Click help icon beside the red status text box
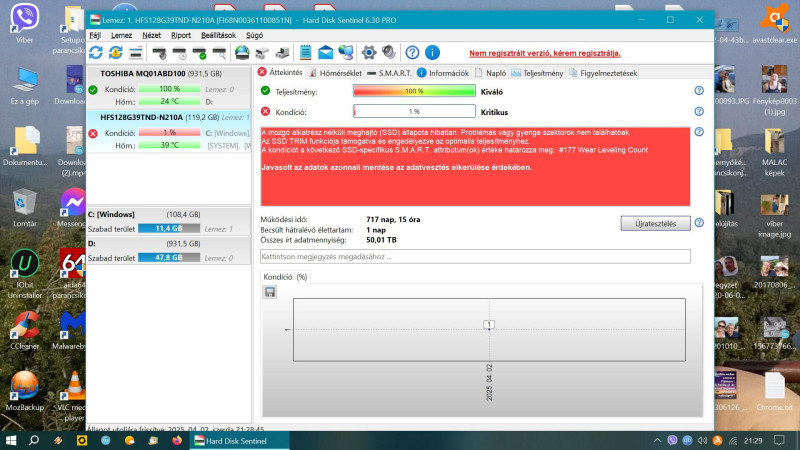 pyautogui.click(x=699, y=132)
